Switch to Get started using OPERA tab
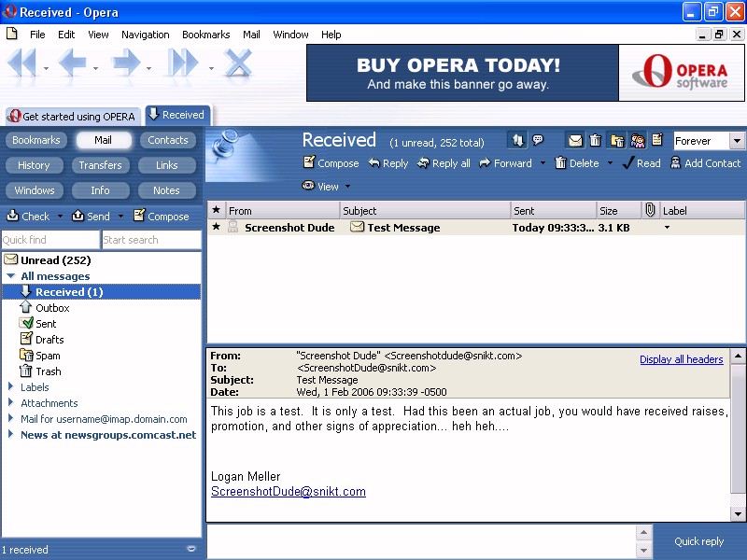747x560 pixels. [73, 116]
